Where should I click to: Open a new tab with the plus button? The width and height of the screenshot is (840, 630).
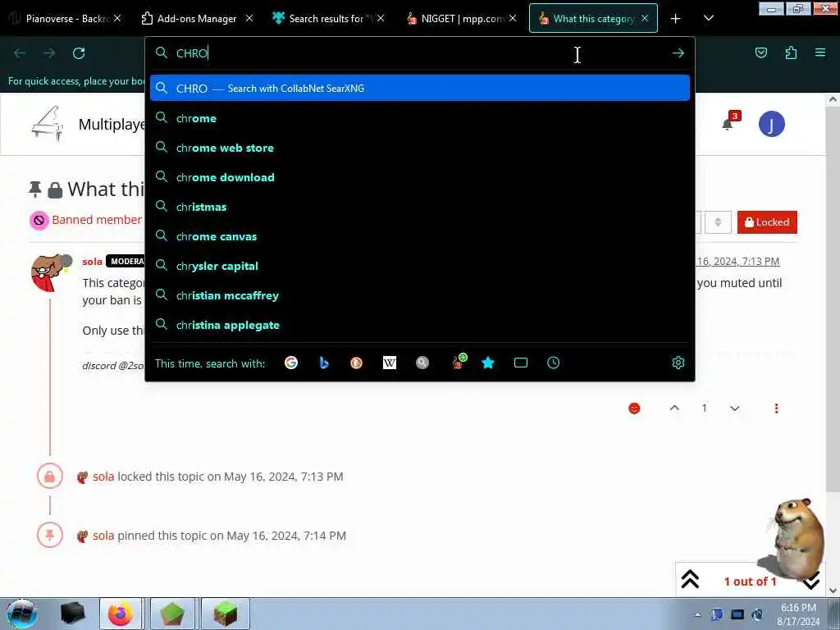[676, 18]
